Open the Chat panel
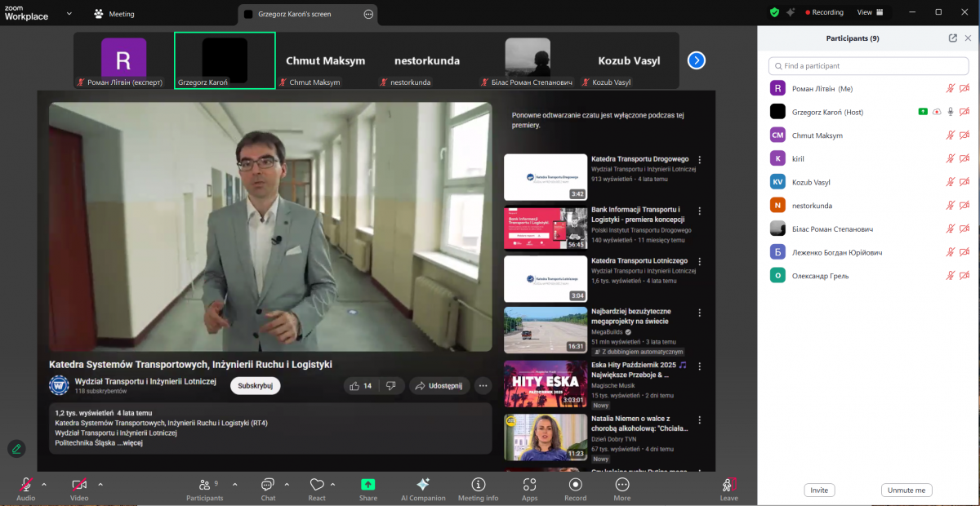980x506 pixels. coord(268,485)
